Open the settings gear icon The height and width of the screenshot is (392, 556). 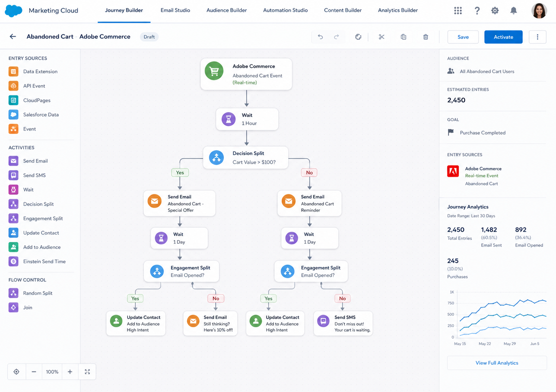tap(495, 10)
